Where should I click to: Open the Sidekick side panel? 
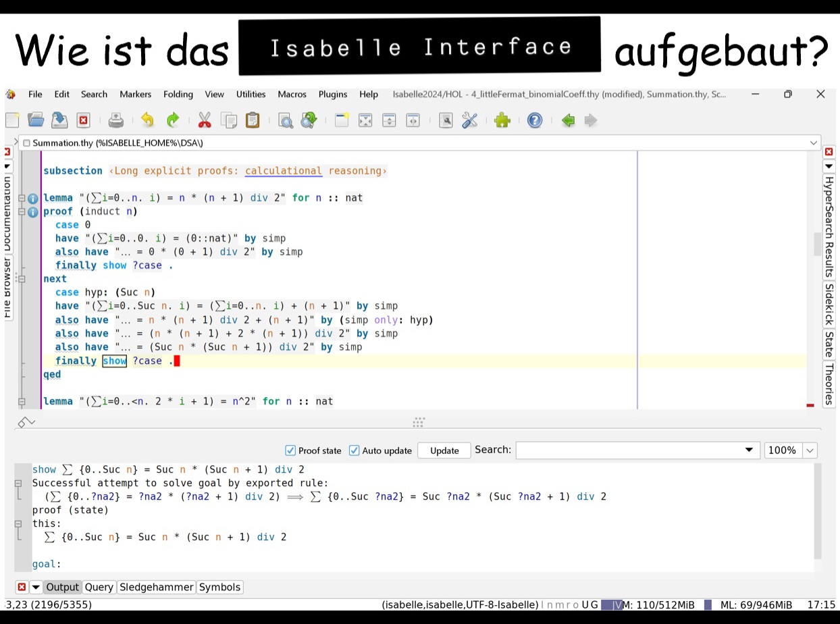[829, 305]
